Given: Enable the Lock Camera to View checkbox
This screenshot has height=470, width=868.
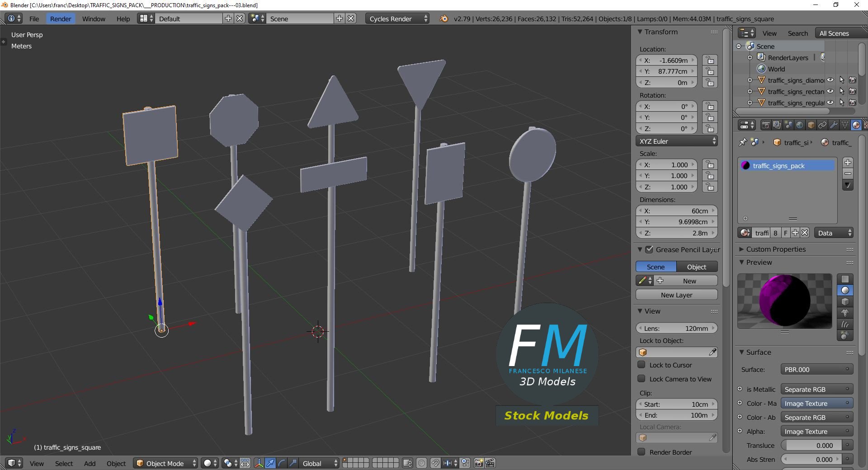Looking at the screenshot, I should pos(642,379).
